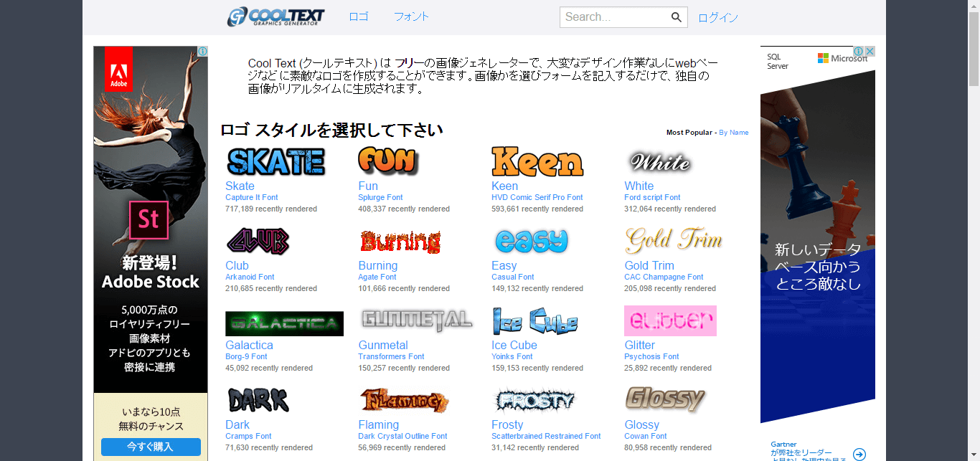Open the ロゴ menu
The height and width of the screenshot is (461, 980).
point(358,16)
